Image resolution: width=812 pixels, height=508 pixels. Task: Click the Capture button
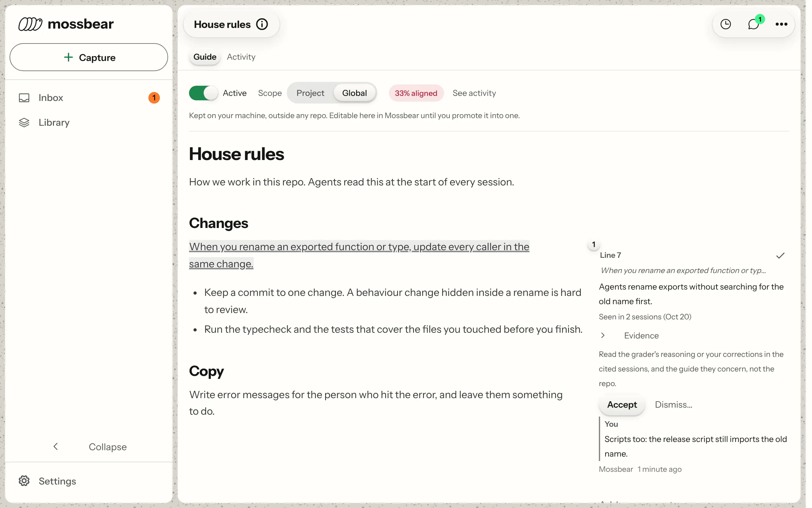point(88,57)
